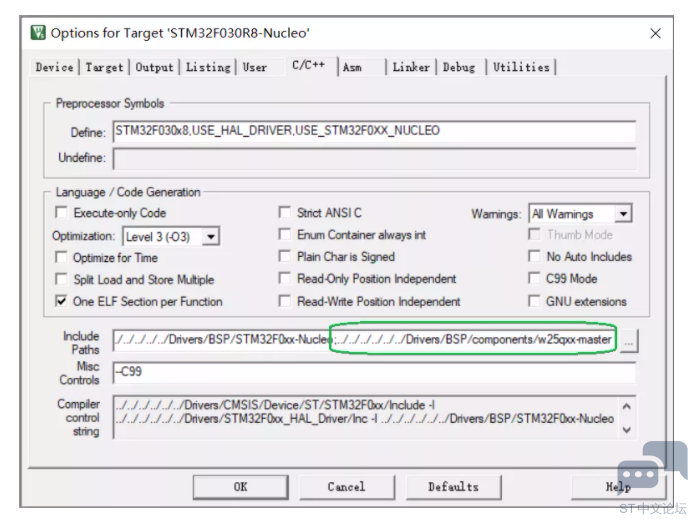This screenshot has width=696, height=524.
Task: Click the Defaults button
Action: [453, 487]
